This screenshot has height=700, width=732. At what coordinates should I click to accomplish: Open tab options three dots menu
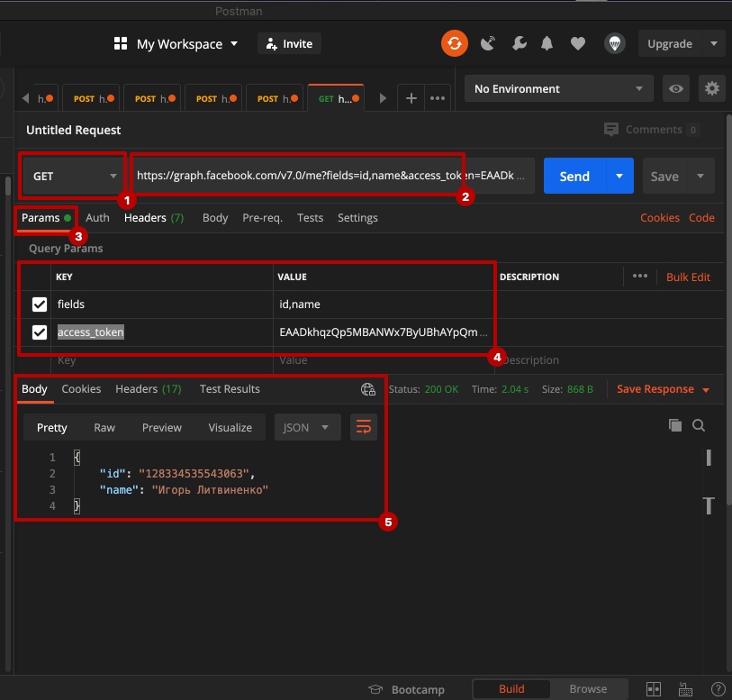(438, 98)
